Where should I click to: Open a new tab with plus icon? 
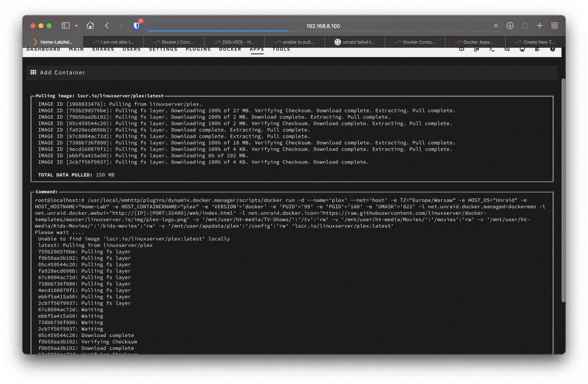540,25
